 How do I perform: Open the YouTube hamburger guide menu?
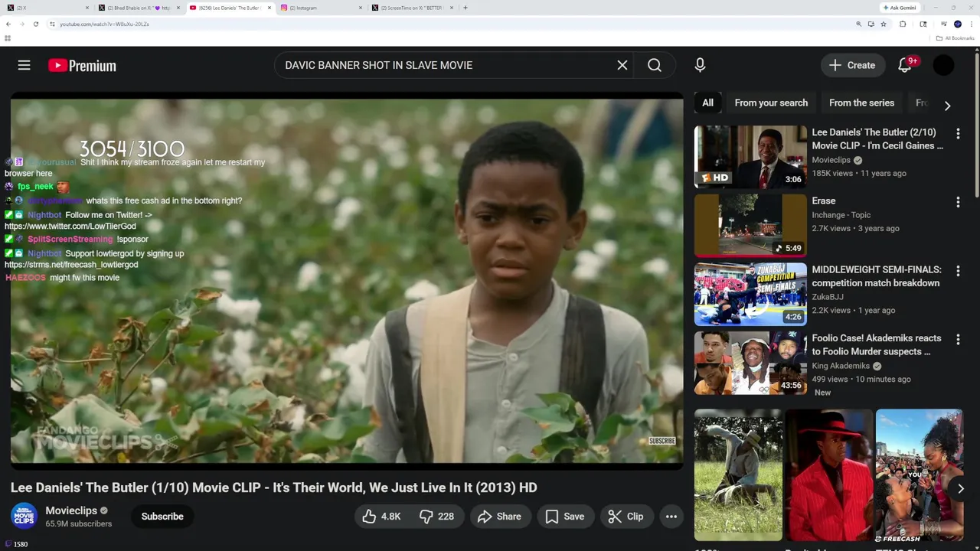(x=24, y=66)
